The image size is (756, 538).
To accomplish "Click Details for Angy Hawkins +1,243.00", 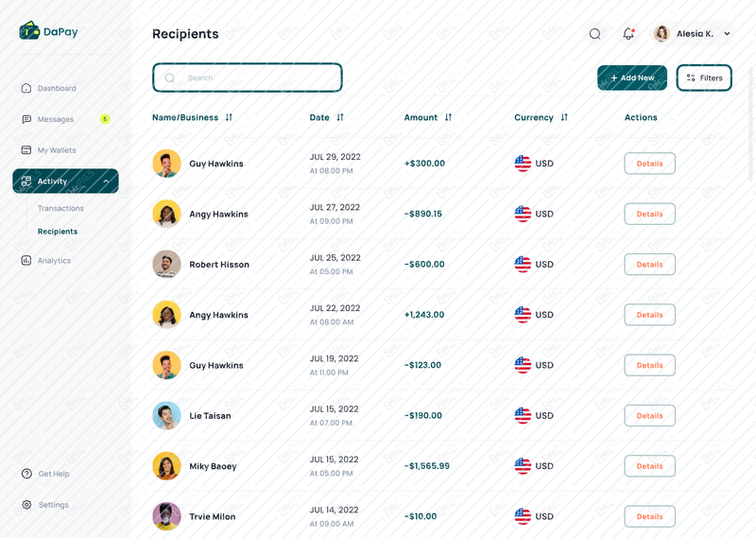I will pos(649,315).
